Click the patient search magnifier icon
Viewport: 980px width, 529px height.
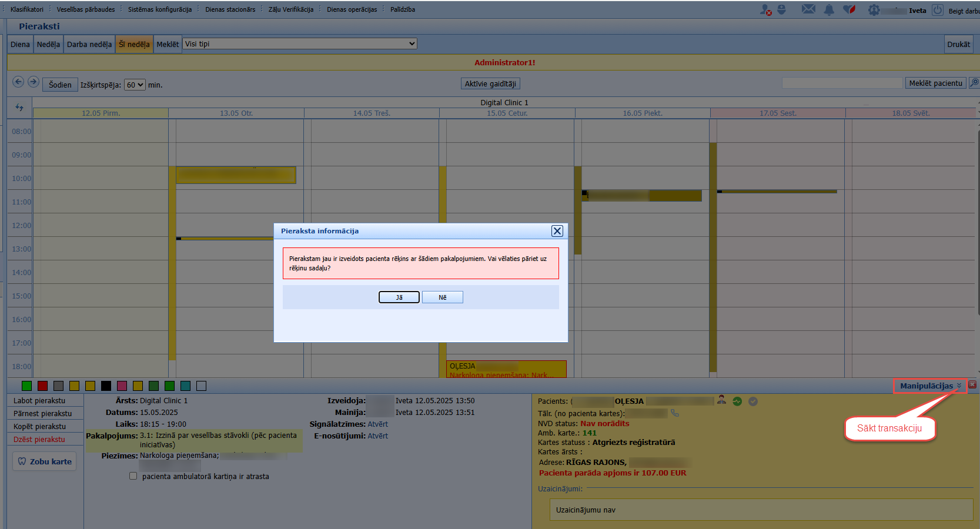coord(974,83)
